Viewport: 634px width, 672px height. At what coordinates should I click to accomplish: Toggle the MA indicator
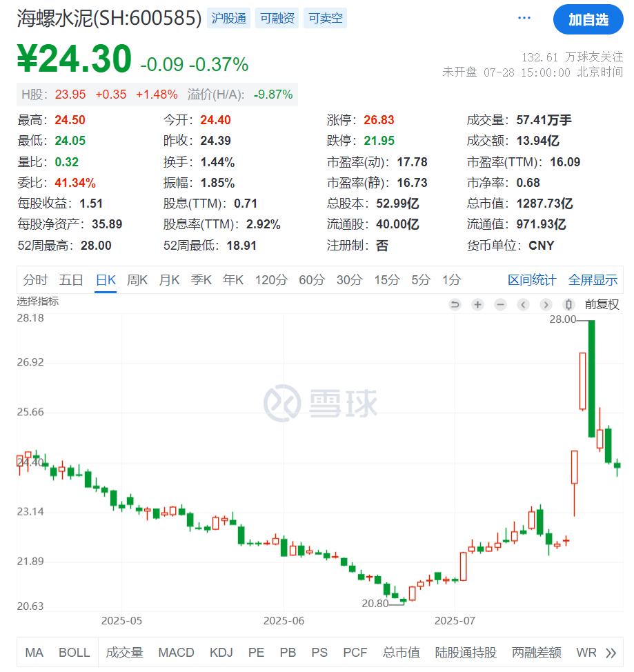tap(34, 653)
